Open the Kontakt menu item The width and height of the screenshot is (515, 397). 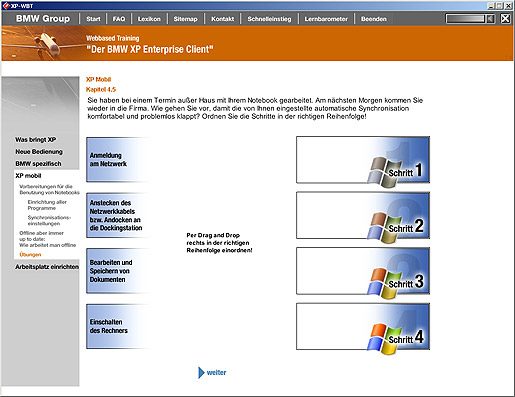[x=223, y=19]
